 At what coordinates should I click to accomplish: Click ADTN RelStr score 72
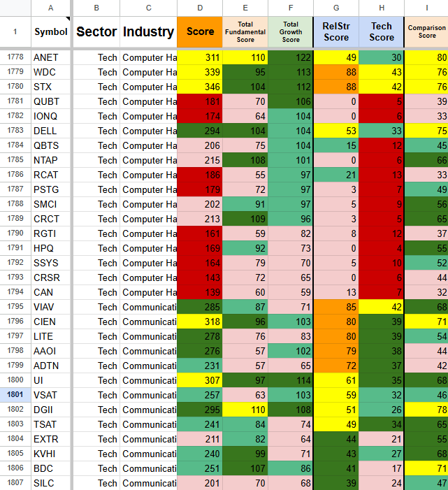pos(336,366)
